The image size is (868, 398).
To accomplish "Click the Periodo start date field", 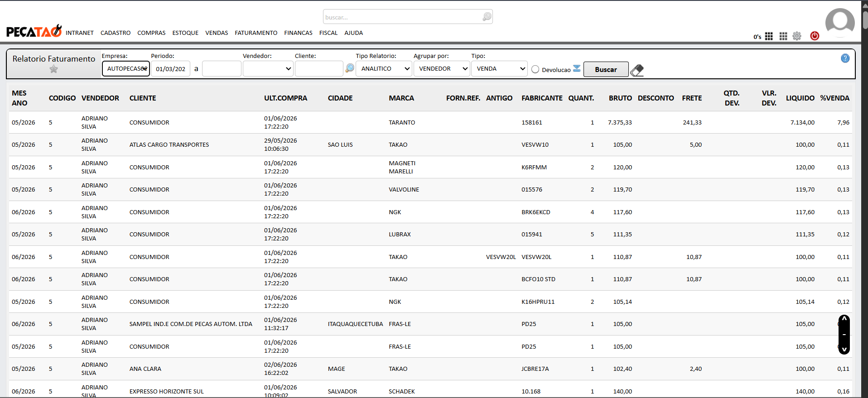I will click(170, 69).
